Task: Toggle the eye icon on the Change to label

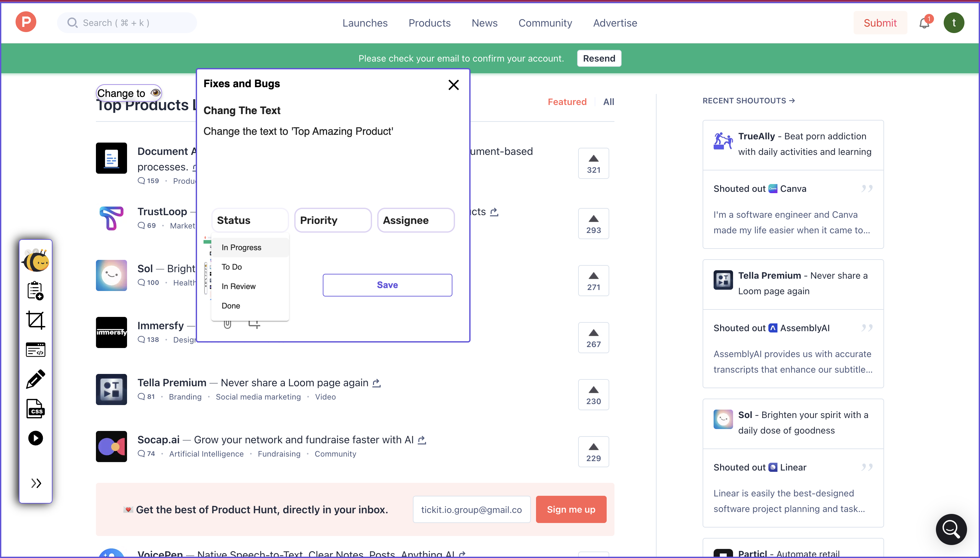Action: 155,93
